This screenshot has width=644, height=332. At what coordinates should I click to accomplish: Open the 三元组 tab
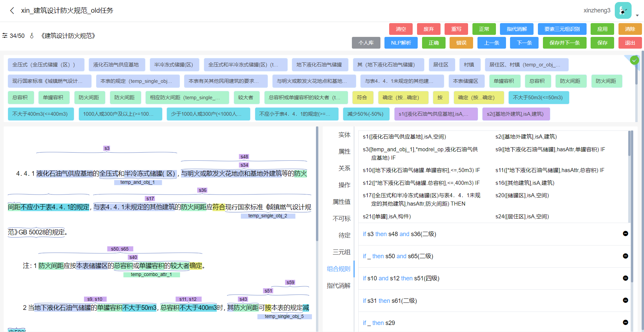[341, 252]
